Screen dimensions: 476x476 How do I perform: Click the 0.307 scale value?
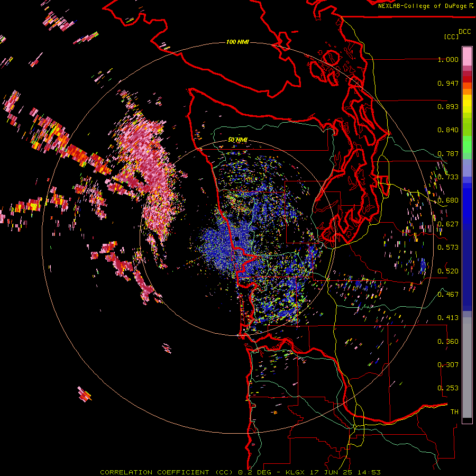coord(448,364)
